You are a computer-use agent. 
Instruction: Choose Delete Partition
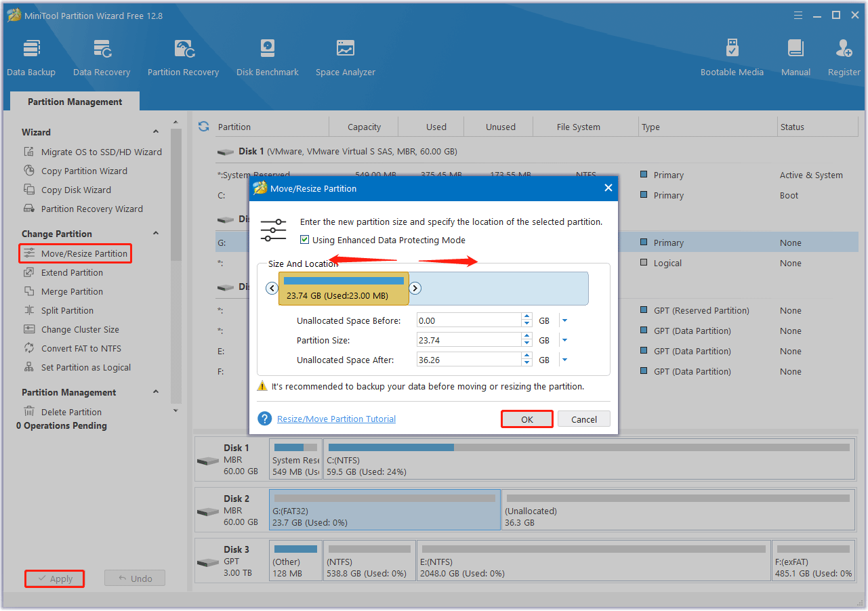[63, 412]
